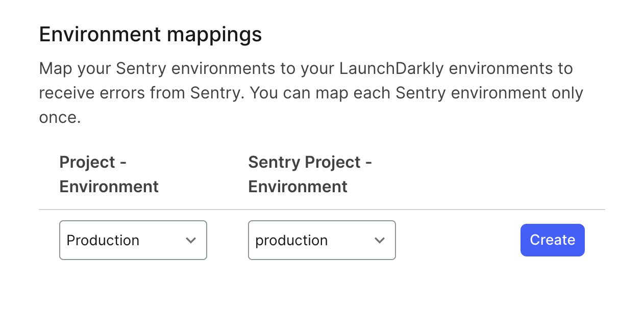Click the chevron on the Production selector
The image size is (644, 311).
tap(191, 240)
